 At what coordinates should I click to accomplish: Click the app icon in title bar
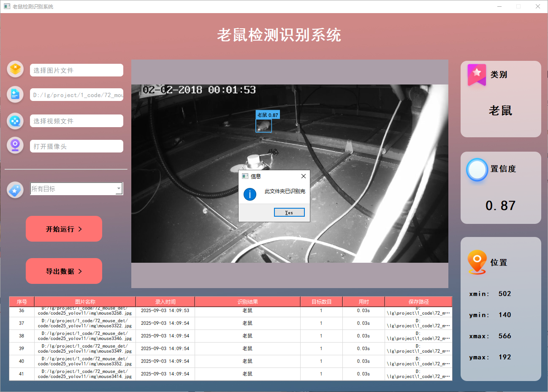click(7, 6)
